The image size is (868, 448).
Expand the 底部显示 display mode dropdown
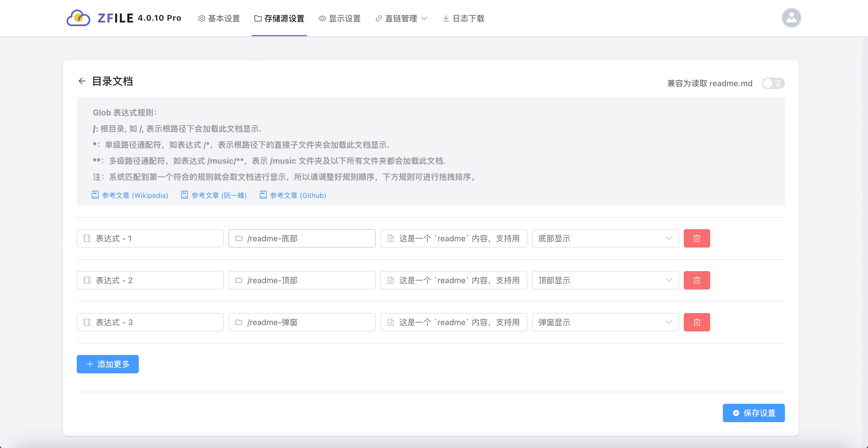[x=605, y=238]
